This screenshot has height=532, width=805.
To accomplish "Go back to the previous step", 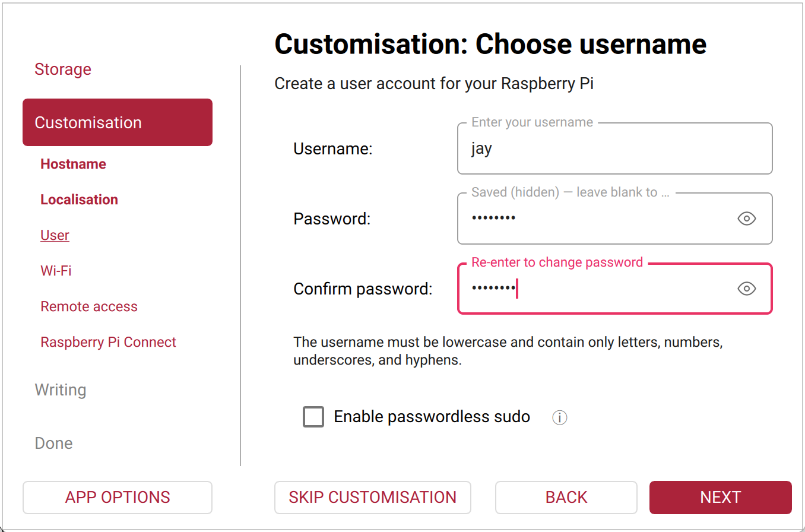I will coord(566,498).
